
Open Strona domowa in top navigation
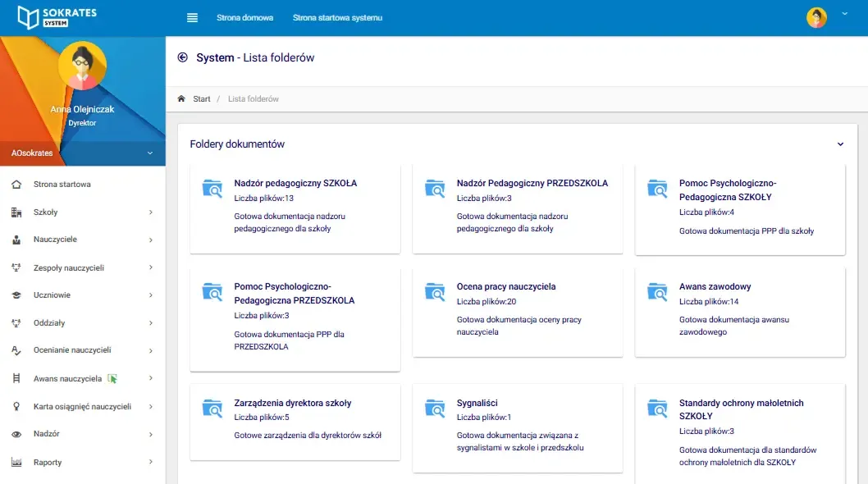[x=244, y=18]
